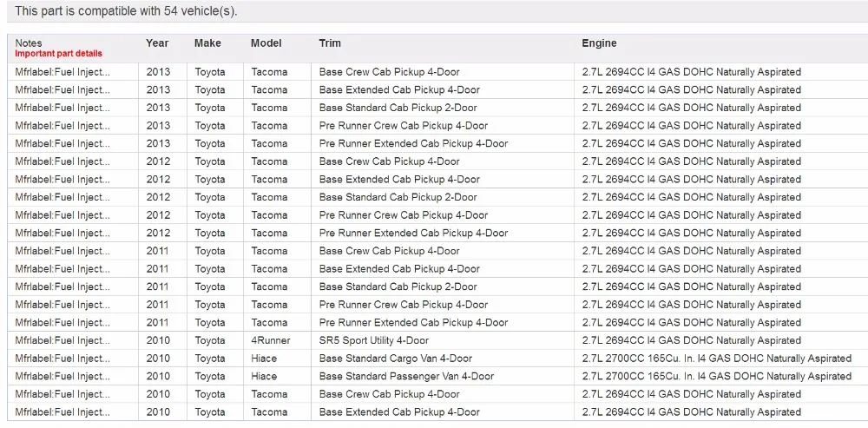Click the engine cell for Hiace Cargo Van
The height and width of the screenshot is (428, 868).
pyautogui.click(x=716, y=359)
